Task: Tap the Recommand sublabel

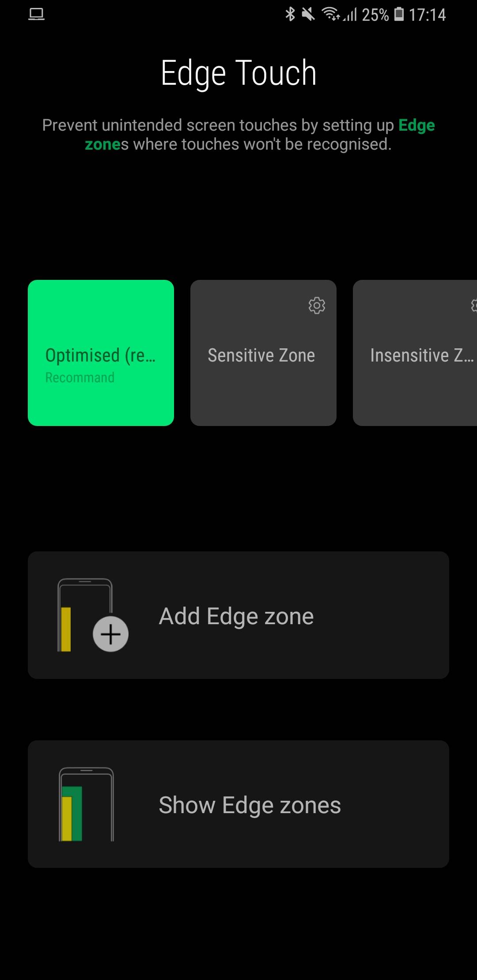Action: (x=80, y=377)
